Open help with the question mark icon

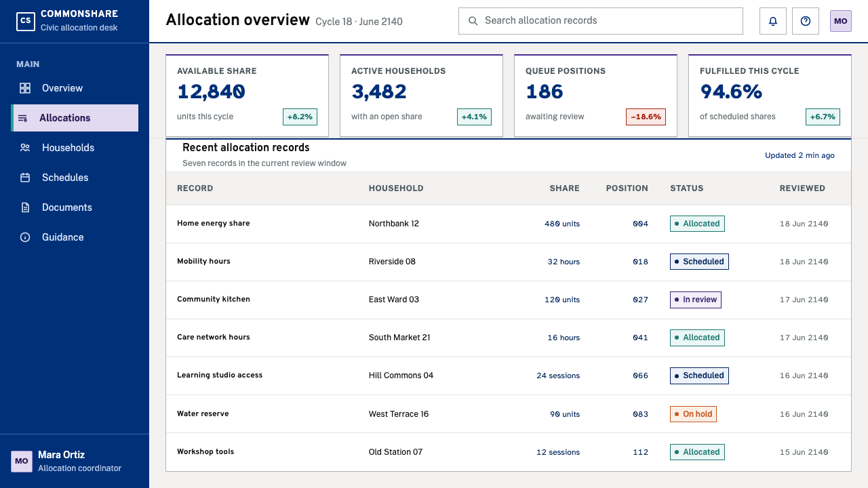pos(806,21)
